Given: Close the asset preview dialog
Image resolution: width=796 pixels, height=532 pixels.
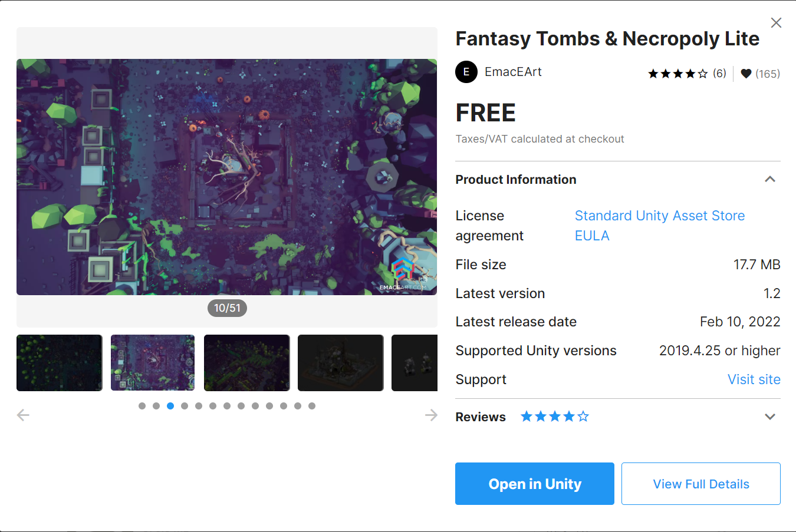Looking at the screenshot, I should pyautogui.click(x=776, y=22).
